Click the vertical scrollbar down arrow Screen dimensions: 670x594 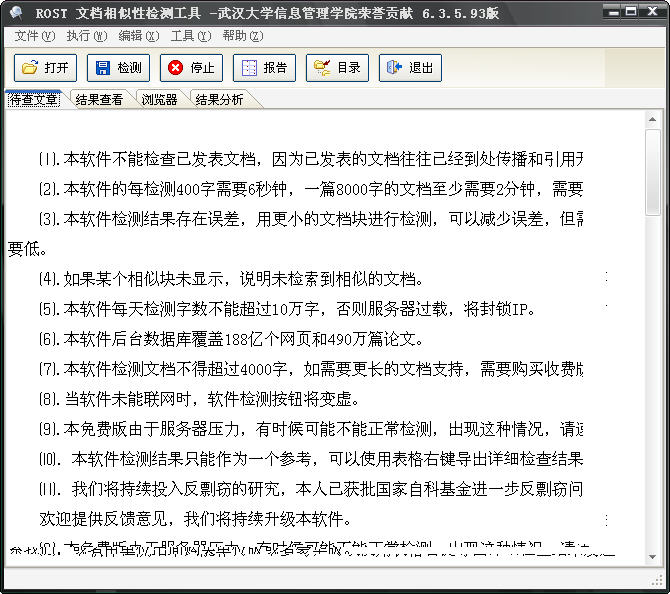(x=654, y=553)
